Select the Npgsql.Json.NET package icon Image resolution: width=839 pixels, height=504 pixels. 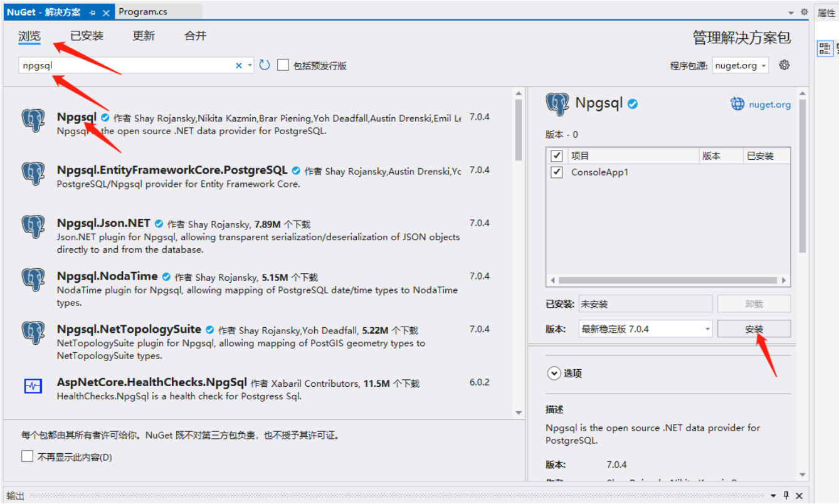[33, 226]
